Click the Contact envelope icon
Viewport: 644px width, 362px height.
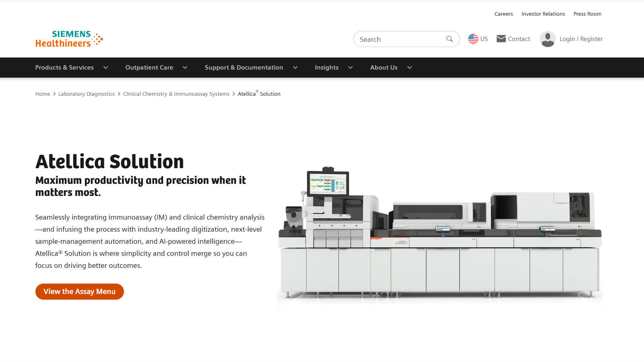coord(501,39)
